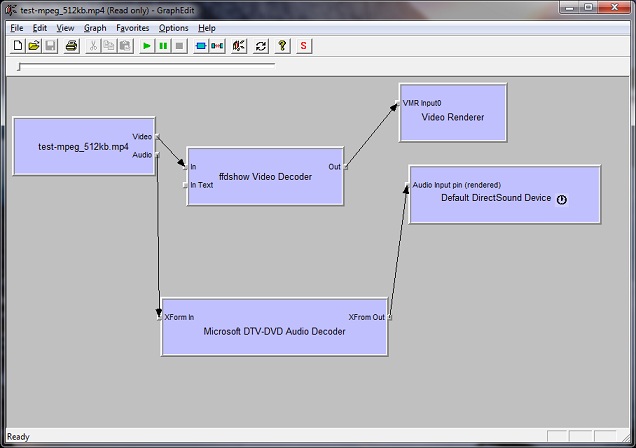Select the ffdshow Video Decoder filter
Image resolution: width=636 pixels, height=448 pixels.
point(265,176)
